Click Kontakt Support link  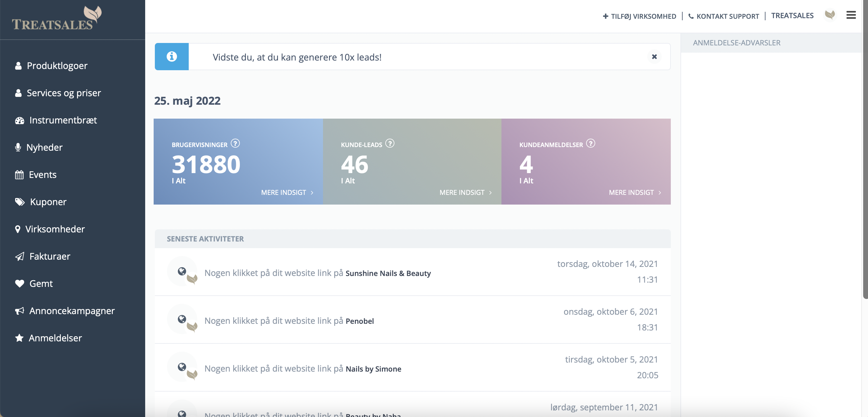(x=723, y=16)
